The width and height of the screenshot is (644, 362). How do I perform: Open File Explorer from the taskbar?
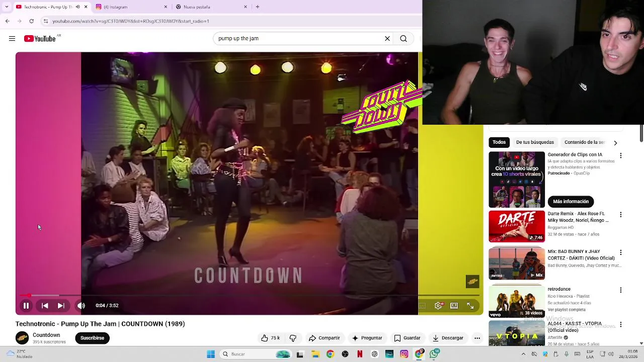click(x=315, y=354)
